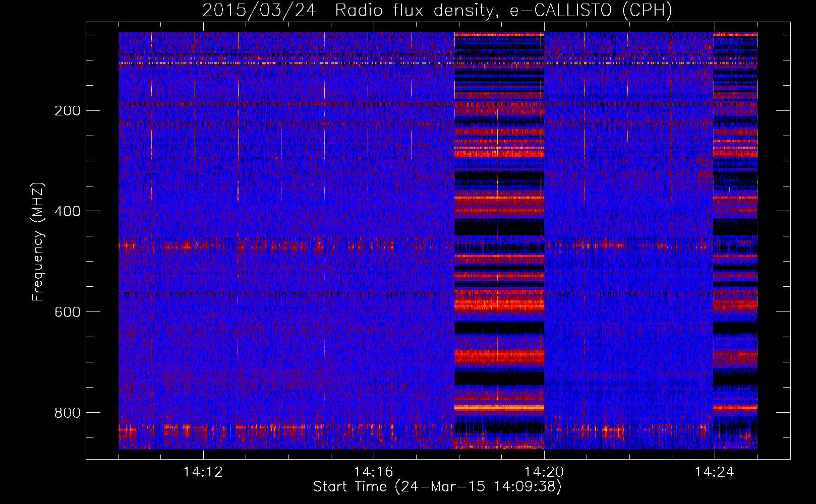Click the 400 frequency tick label

coord(68,211)
